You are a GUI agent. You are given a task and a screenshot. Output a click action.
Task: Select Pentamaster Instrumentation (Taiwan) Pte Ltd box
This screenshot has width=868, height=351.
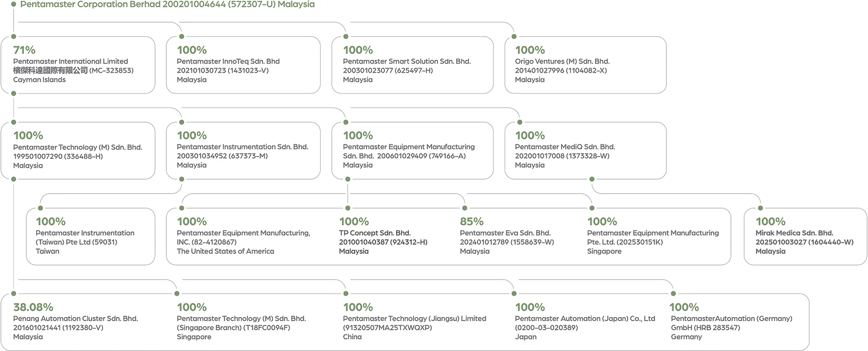(x=90, y=237)
